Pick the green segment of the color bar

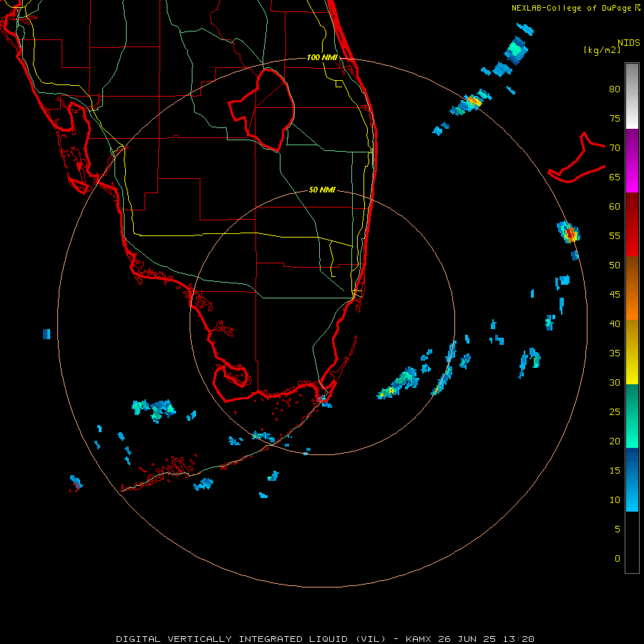[x=632, y=416]
